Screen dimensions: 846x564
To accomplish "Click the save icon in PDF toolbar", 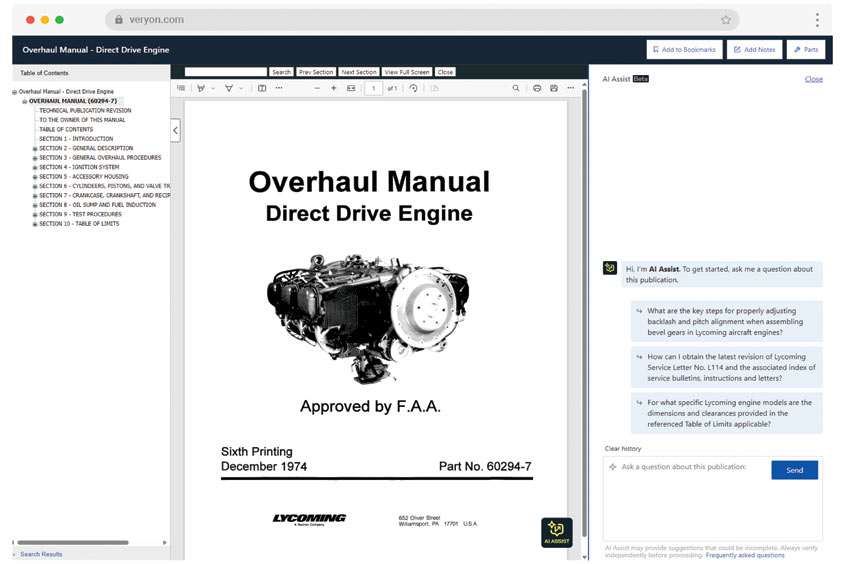I will [x=554, y=88].
